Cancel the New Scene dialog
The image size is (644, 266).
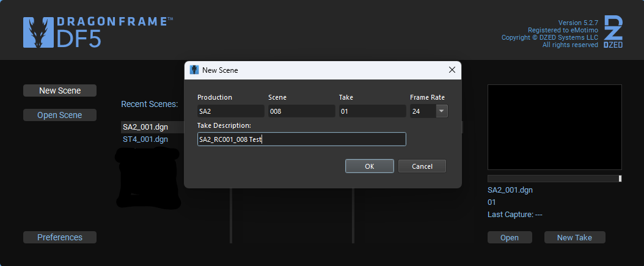point(422,166)
